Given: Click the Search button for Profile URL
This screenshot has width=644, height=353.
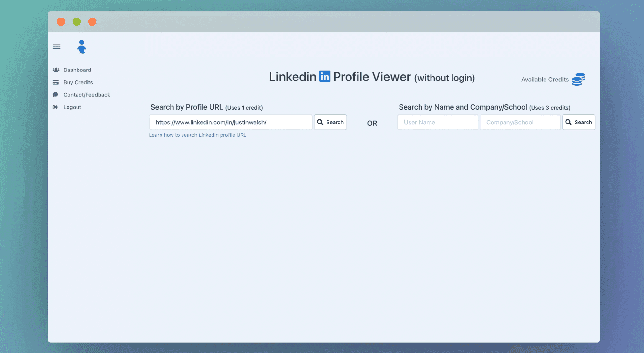Looking at the screenshot, I should (330, 122).
